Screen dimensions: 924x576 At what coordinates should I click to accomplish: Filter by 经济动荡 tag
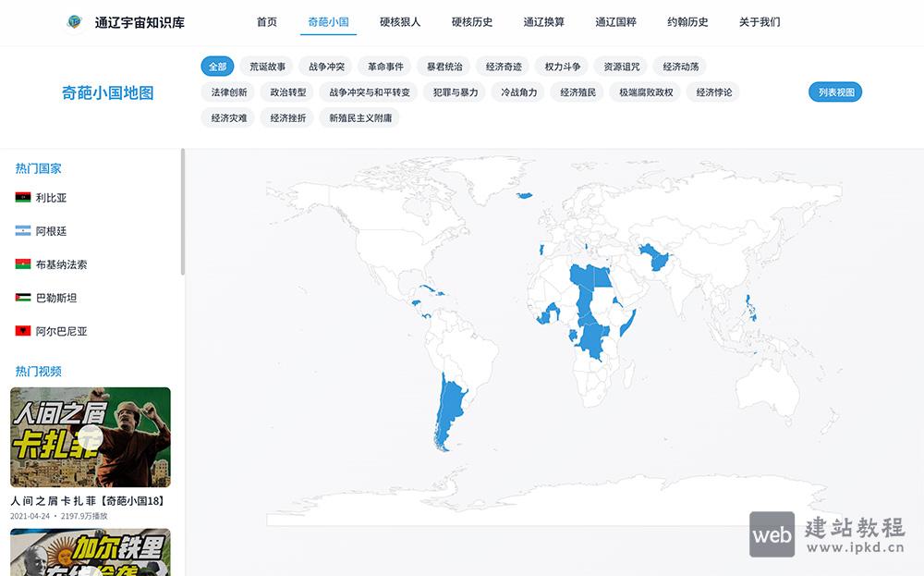click(681, 67)
